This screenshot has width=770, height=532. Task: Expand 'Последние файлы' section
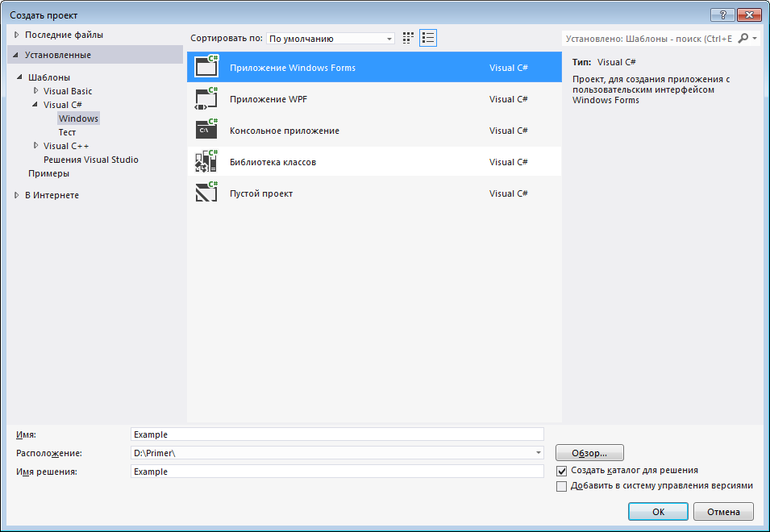tap(17, 35)
